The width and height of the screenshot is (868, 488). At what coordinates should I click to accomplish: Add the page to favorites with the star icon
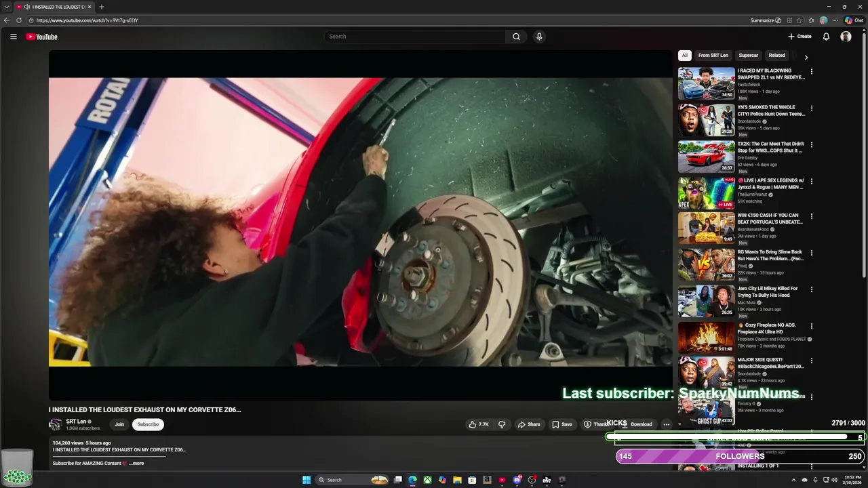point(800,20)
